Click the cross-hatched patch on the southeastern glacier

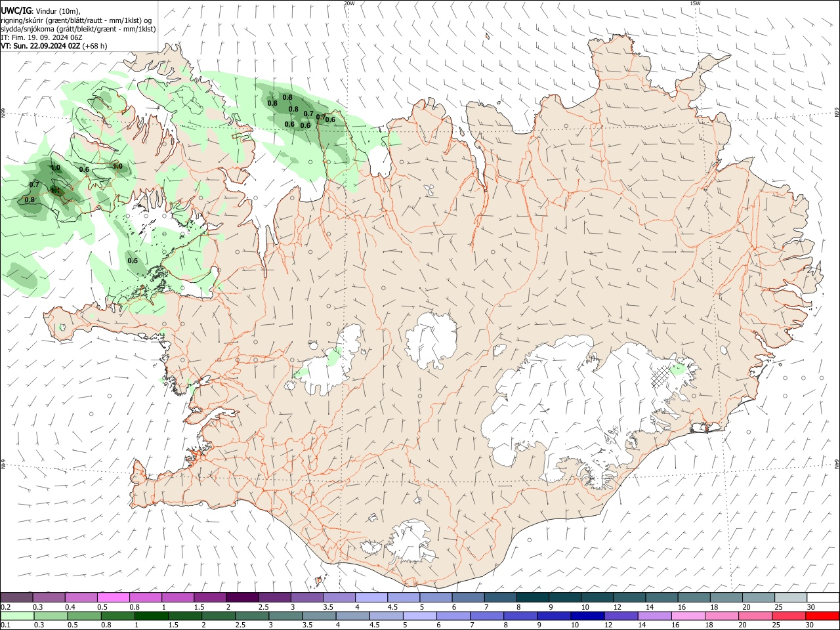tap(660, 377)
